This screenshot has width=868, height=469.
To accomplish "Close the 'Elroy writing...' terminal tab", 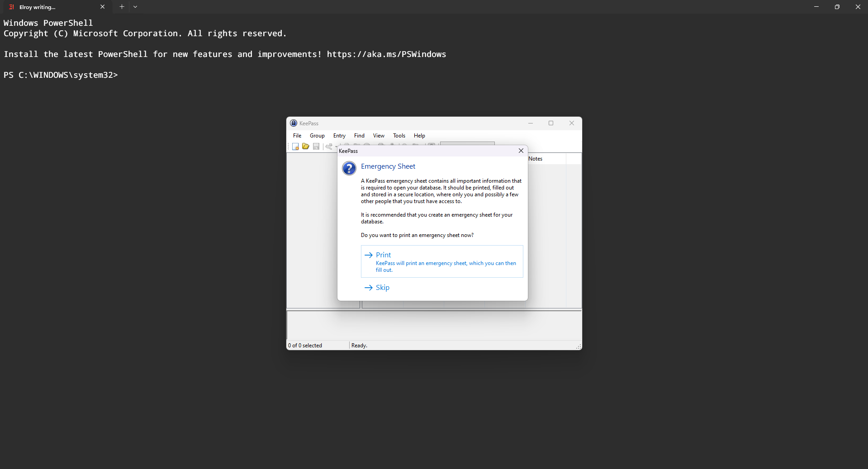I will [103, 7].
